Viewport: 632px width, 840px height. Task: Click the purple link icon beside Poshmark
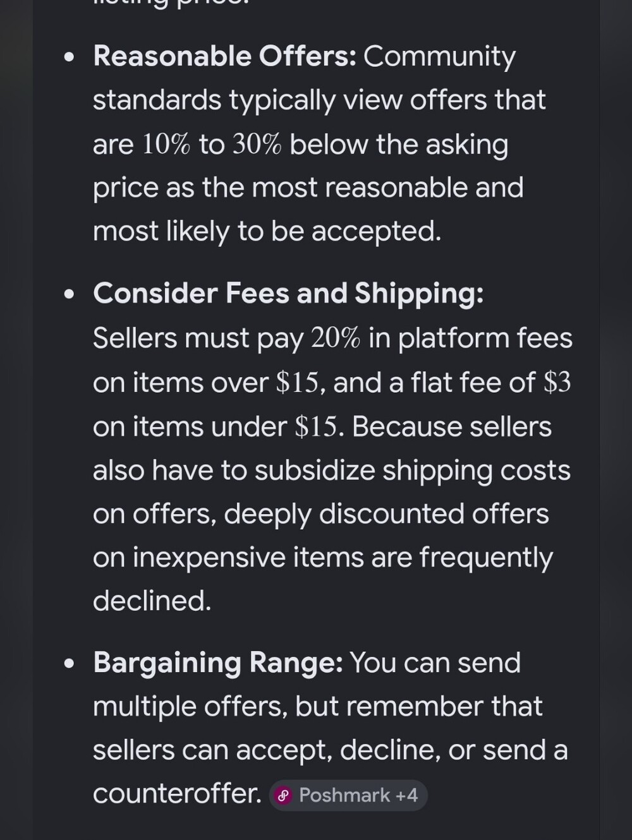pos(284,795)
